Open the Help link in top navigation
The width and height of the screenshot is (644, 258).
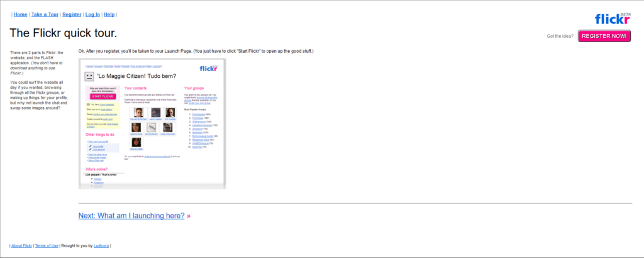click(x=109, y=14)
